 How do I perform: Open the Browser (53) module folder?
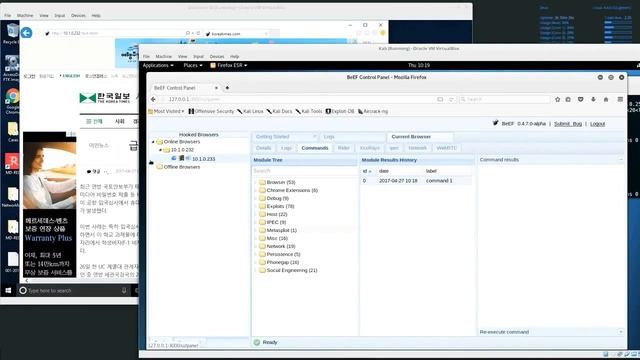coord(280,182)
